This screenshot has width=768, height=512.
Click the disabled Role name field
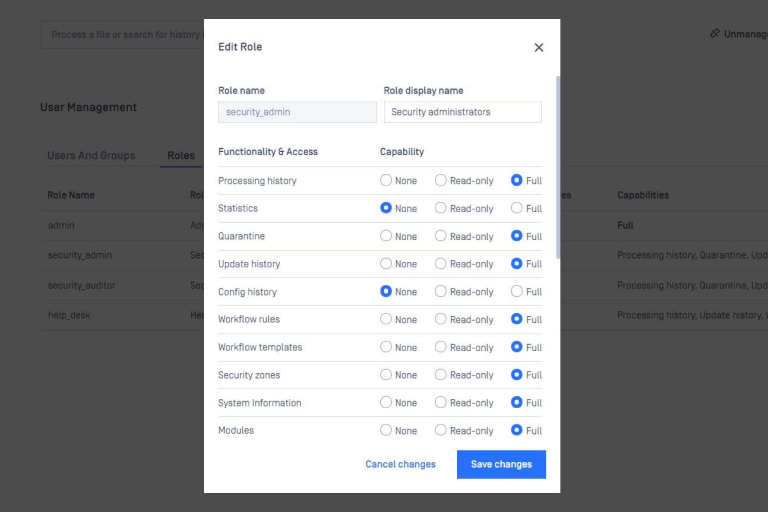[x=297, y=112]
